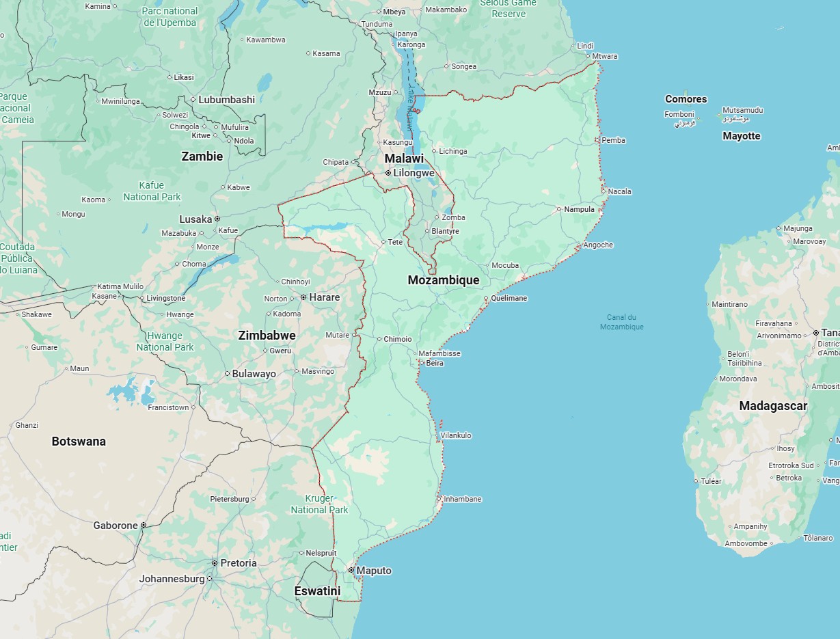The width and height of the screenshot is (840, 639).
Task: Select the Tete city dot marker
Action: [x=383, y=242]
